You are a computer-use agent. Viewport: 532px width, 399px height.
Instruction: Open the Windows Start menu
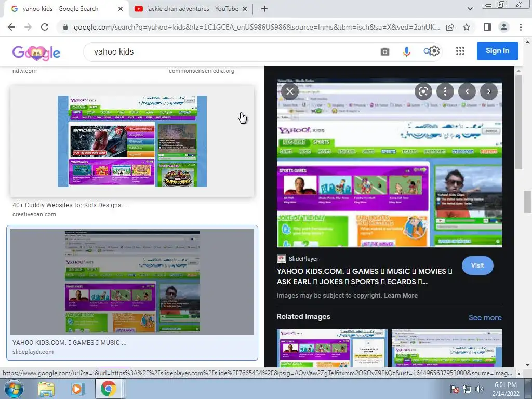(x=14, y=389)
